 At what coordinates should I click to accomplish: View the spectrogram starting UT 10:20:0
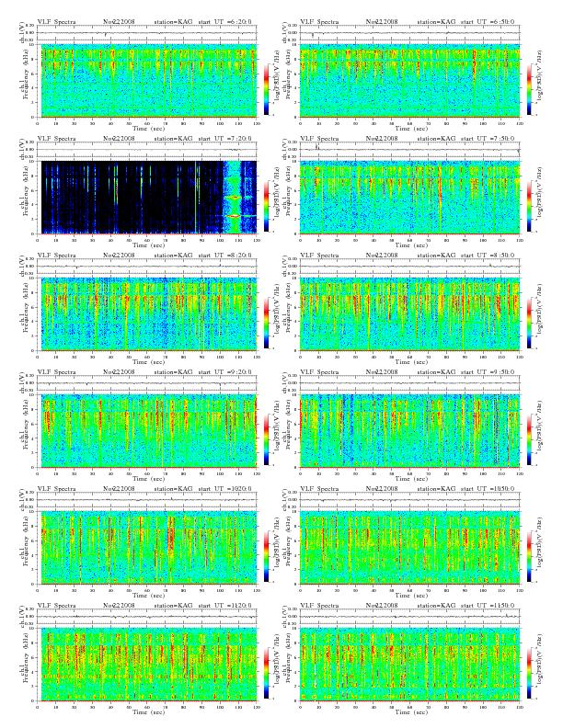149,548
